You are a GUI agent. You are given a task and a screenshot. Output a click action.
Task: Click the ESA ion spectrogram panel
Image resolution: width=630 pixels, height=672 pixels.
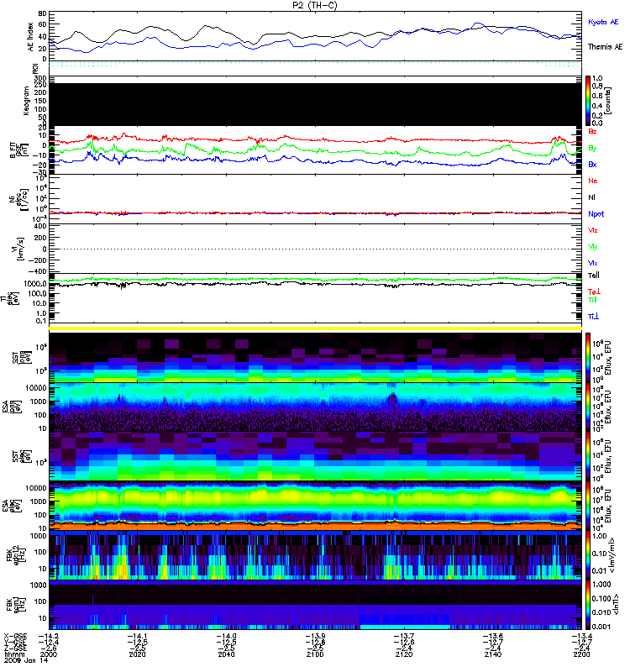pos(315,407)
